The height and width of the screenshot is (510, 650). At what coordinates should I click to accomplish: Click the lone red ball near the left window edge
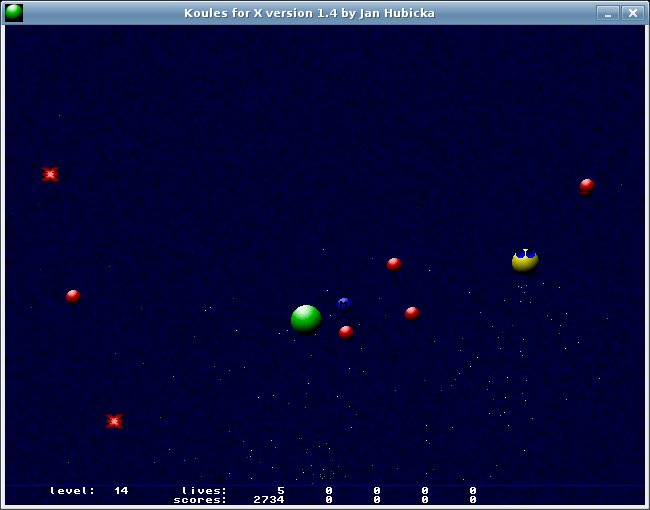click(x=73, y=296)
